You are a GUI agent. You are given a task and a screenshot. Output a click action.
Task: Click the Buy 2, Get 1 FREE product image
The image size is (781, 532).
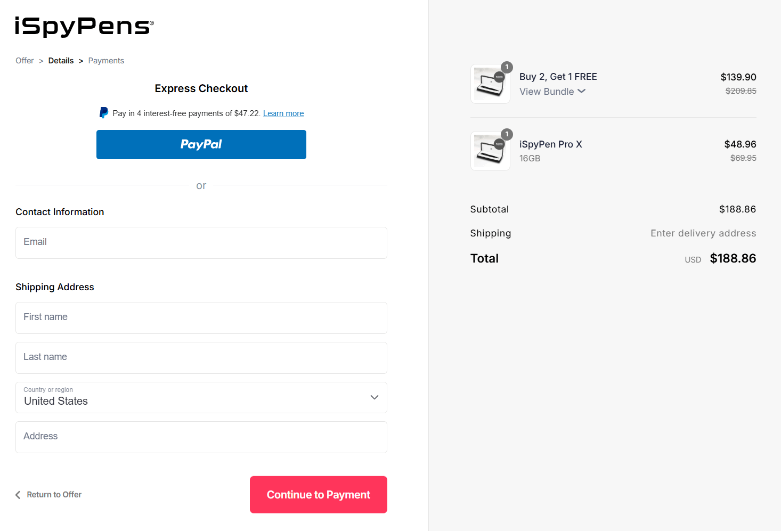click(x=490, y=84)
